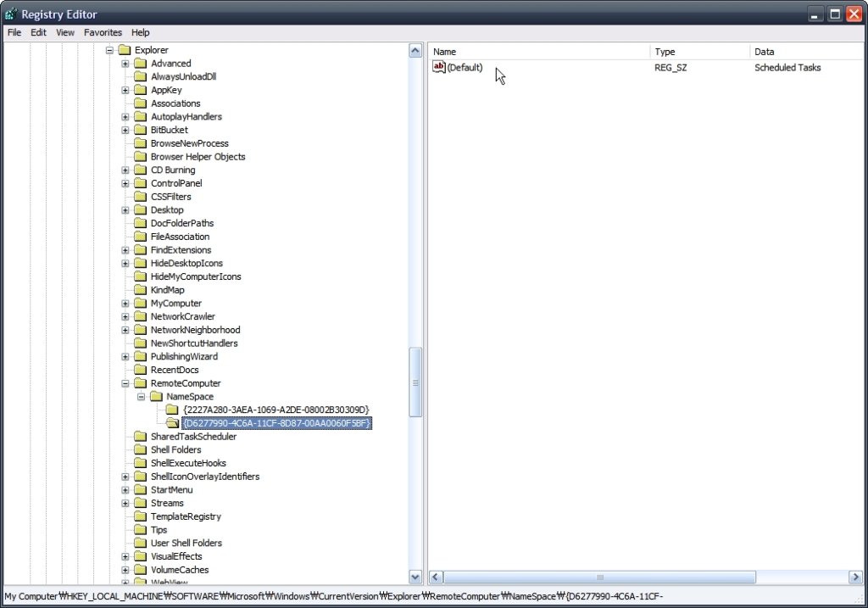Open the Help menu
Screen dimensions: 868x608
[140, 33]
